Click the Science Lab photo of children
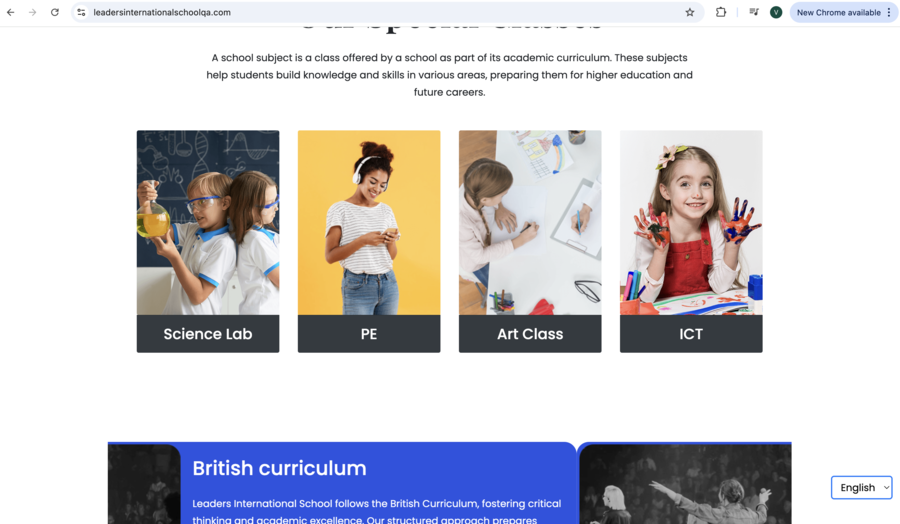 point(208,223)
